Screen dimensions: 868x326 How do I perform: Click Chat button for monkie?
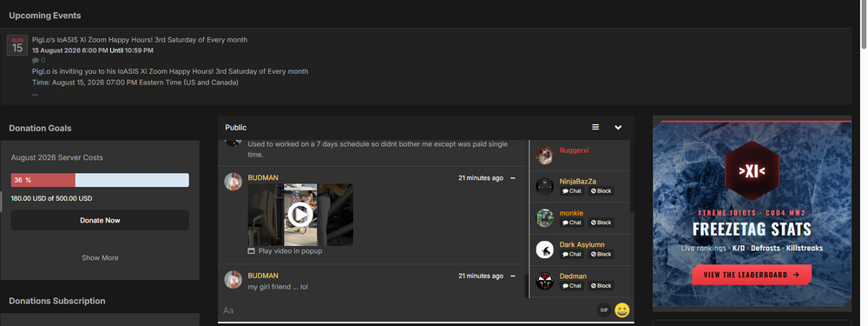[x=572, y=223]
